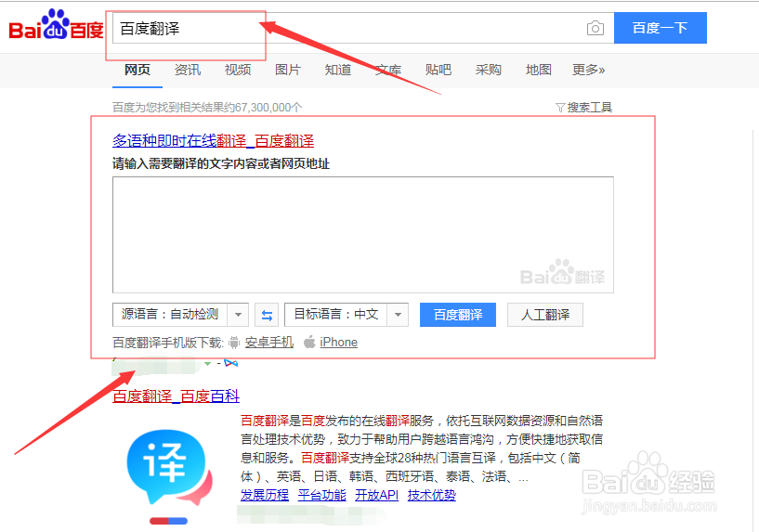
Task: Click 百度一下 search button
Action: (661, 28)
